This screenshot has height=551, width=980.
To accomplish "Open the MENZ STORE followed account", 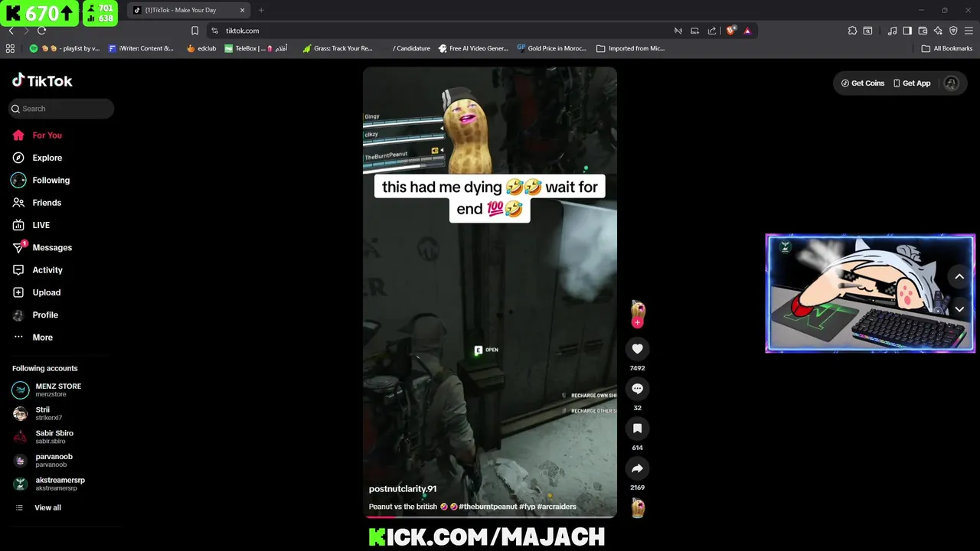I will [x=47, y=390].
